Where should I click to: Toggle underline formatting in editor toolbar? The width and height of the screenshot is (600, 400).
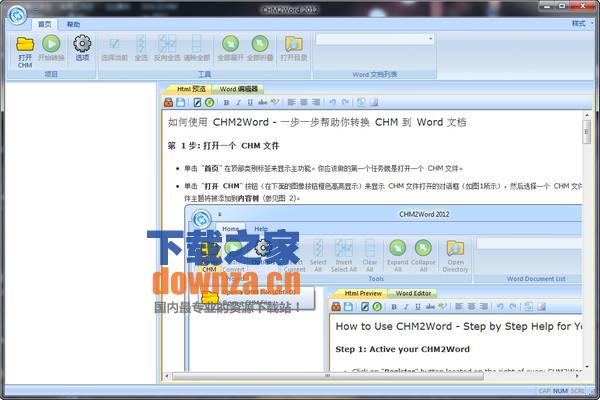250,103
